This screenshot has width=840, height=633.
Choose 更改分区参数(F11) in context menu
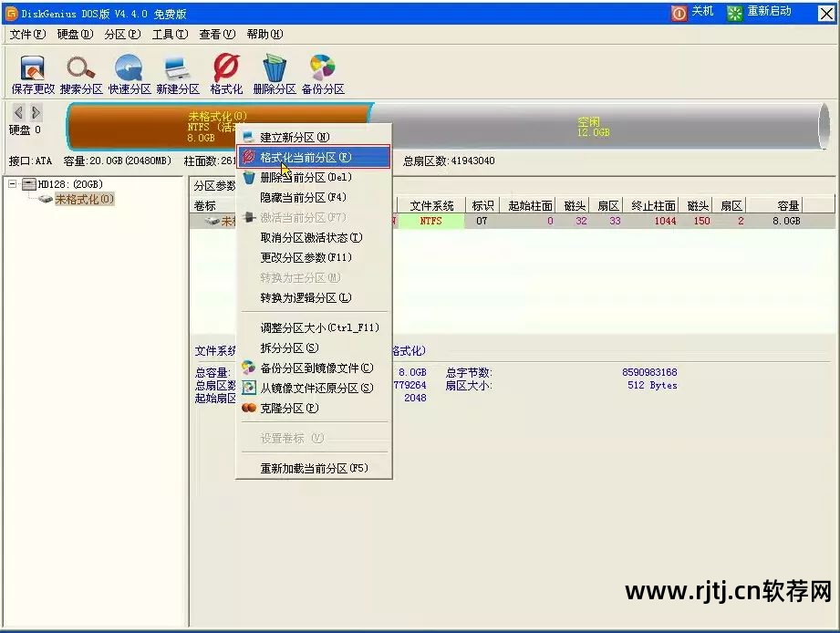tap(314, 257)
